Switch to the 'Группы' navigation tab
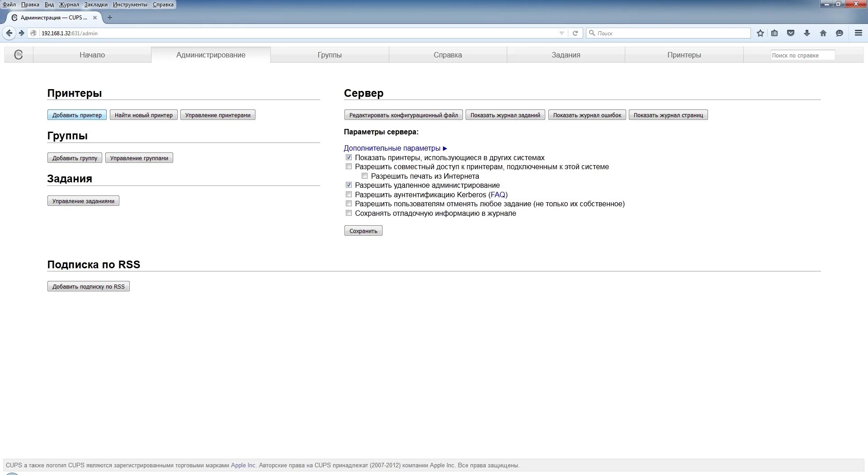The height and width of the screenshot is (475, 868). [330, 55]
